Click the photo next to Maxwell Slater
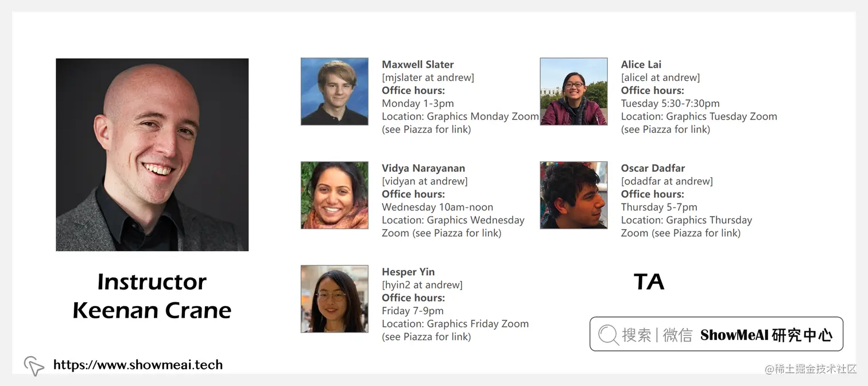This screenshot has width=868, height=386. 334,91
